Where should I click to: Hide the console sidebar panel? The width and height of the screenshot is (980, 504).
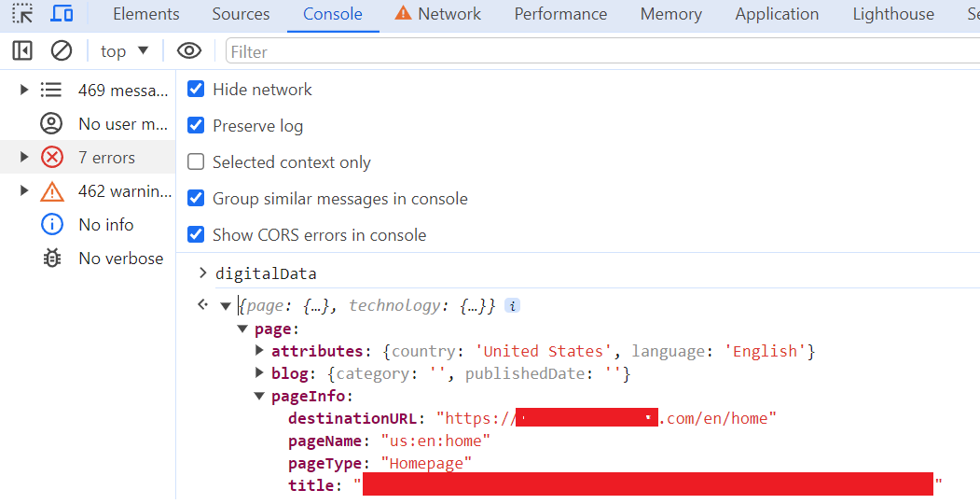(22, 50)
